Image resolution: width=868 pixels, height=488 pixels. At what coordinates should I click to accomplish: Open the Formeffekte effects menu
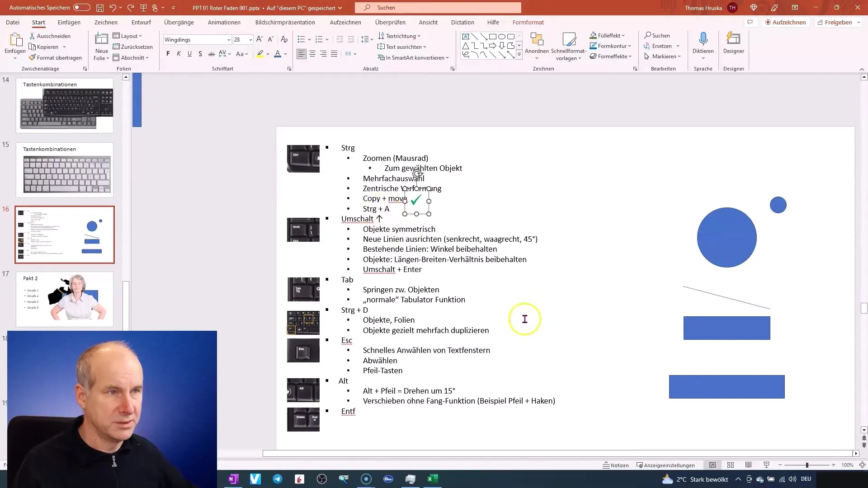pyautogui.click(x=611, y=56)
